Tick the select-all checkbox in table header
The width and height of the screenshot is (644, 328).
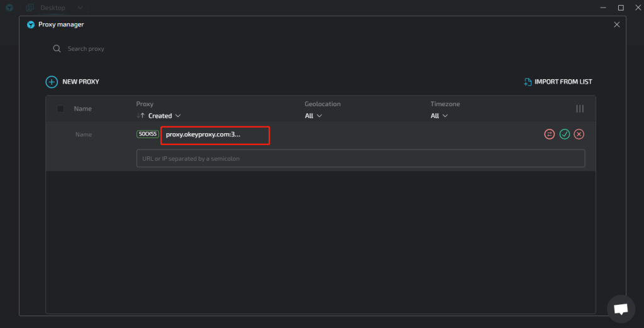coord(60,109)
